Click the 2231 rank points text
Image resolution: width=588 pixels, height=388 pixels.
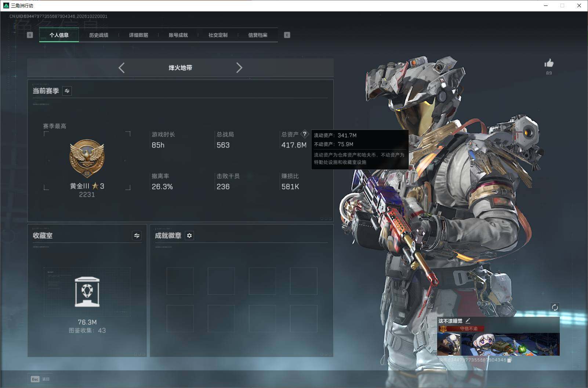pyautogui.click(x=87, y=195)
